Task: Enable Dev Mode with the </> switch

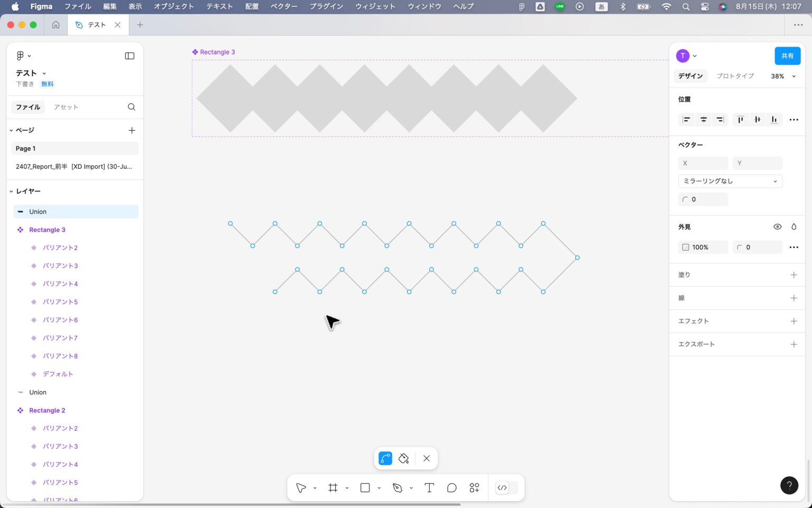Action: [x=502, y=487]
